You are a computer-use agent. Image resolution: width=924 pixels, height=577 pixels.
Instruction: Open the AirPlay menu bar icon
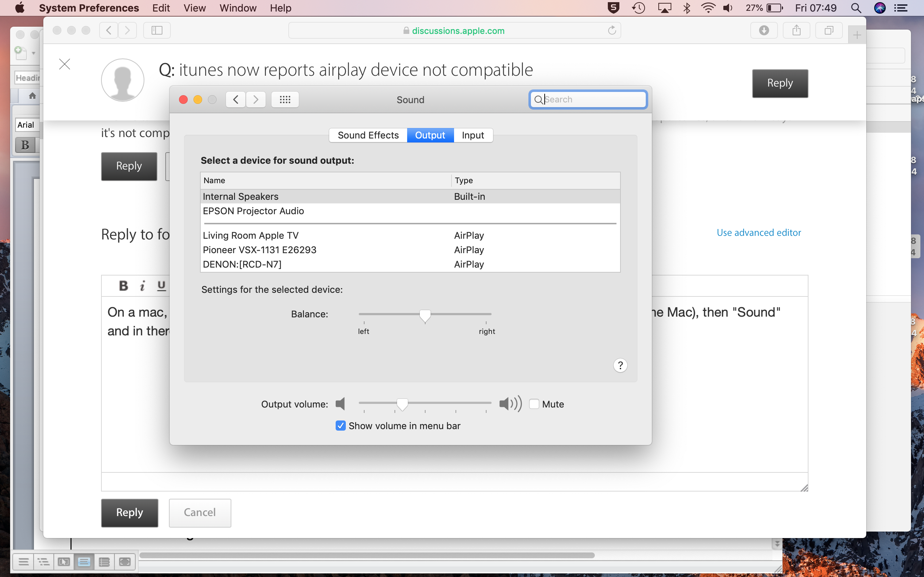tap(664, 8)
